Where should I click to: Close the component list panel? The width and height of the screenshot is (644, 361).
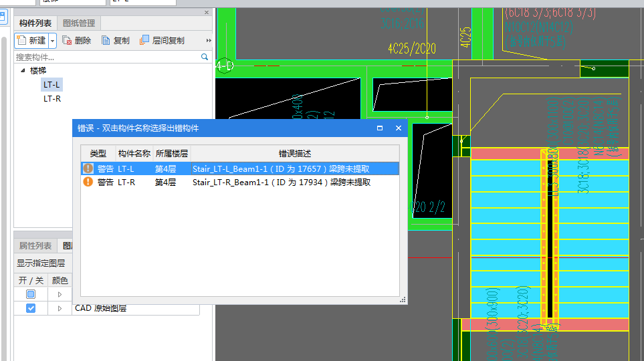[x=207, y=12]
